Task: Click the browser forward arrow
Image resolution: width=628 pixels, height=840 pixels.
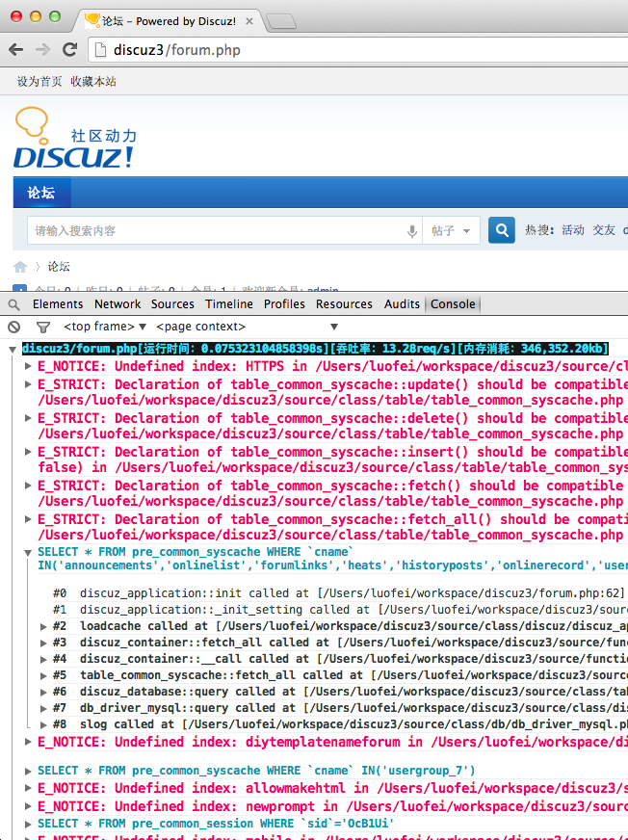Action: pos(43,50)
